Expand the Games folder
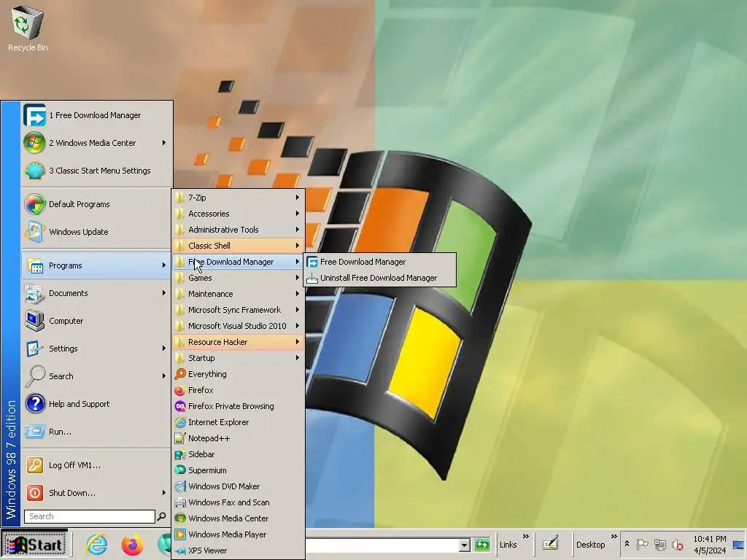The height and width of the screenshot is (560, 747). coord(239,278)
